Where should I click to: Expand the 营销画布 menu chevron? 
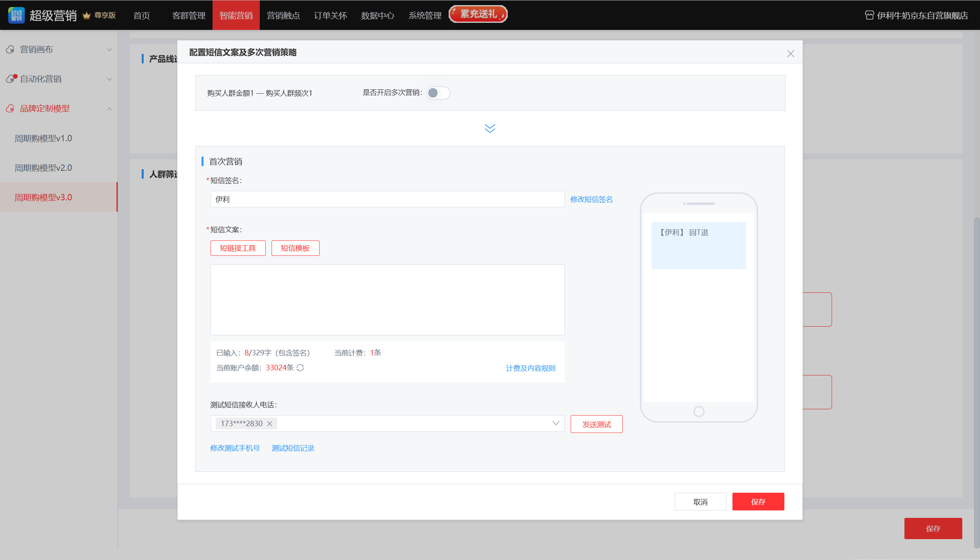click(x=109, y=50)
